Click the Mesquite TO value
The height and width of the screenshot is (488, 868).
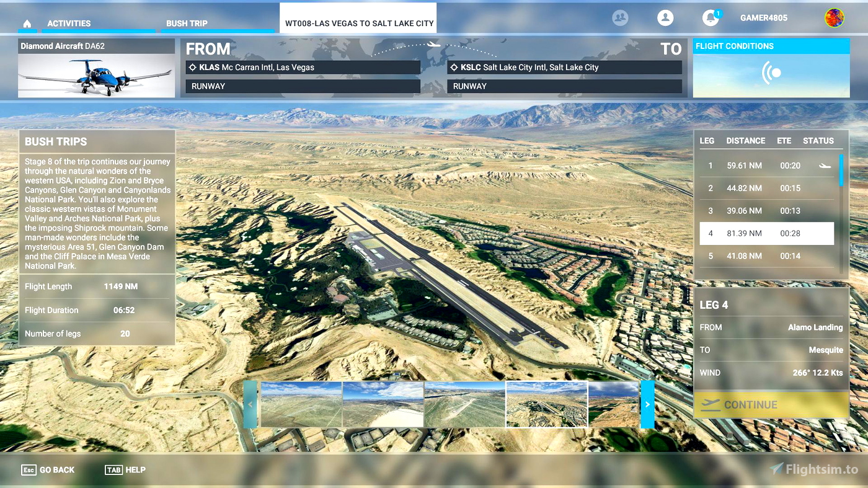point(826,350)
